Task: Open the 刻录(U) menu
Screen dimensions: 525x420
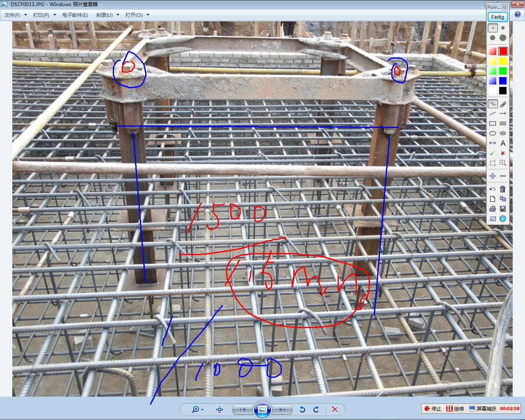Action: [x=104, y=15]
